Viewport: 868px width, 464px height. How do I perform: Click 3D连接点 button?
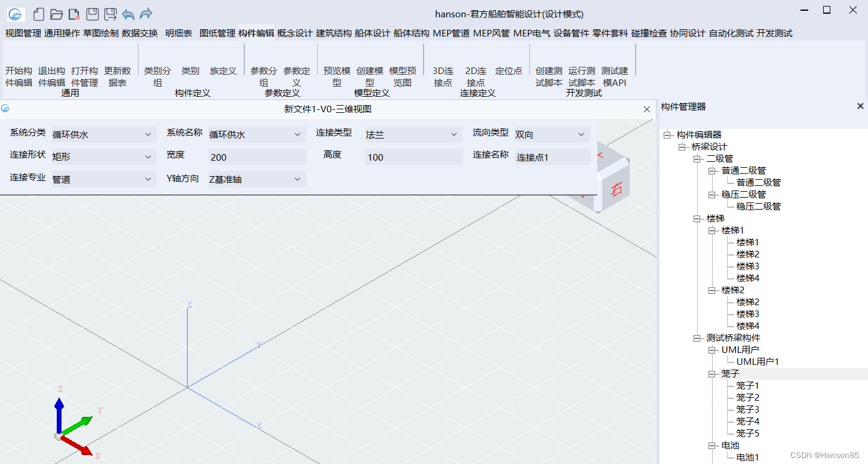point(443,76)
